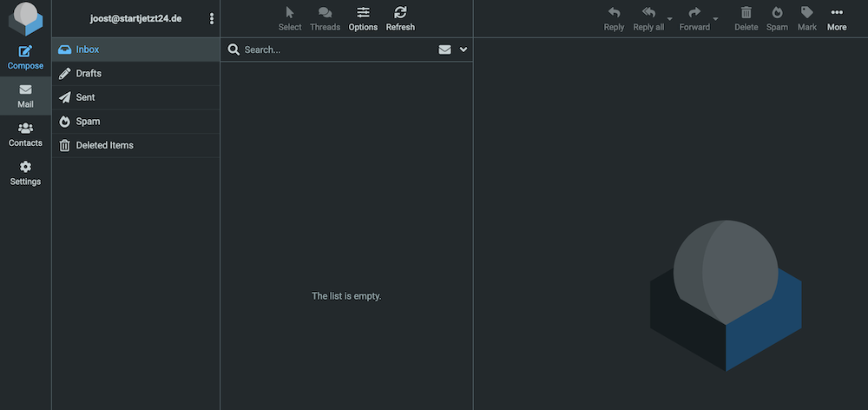Toggle the envelope mail filter in search bar
This screenshot has height=410, width=868.
(444, 50)
